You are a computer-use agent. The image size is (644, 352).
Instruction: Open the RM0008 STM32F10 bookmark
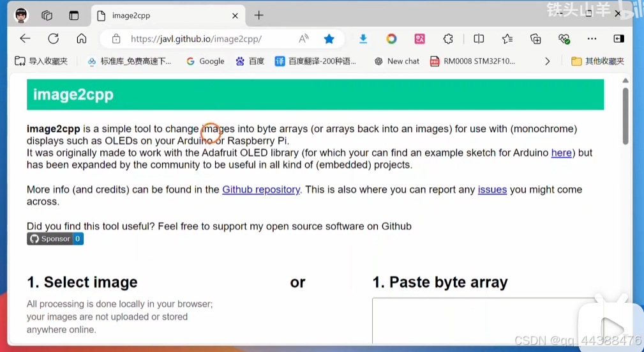click(x=472, y=61)
